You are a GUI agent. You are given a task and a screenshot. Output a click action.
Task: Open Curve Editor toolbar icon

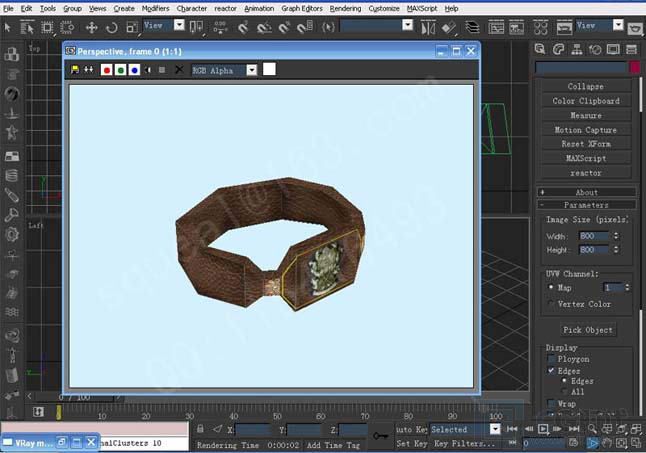point(496,28)
